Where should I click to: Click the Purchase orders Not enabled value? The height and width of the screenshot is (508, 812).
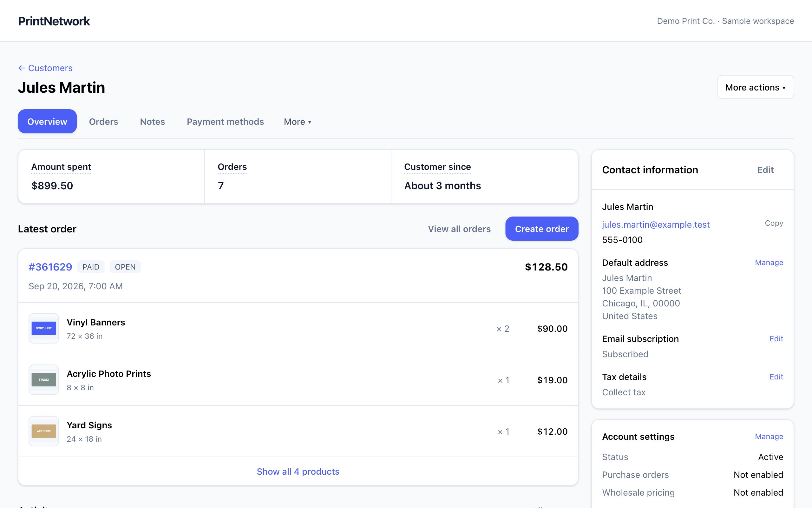pos(758,475)
